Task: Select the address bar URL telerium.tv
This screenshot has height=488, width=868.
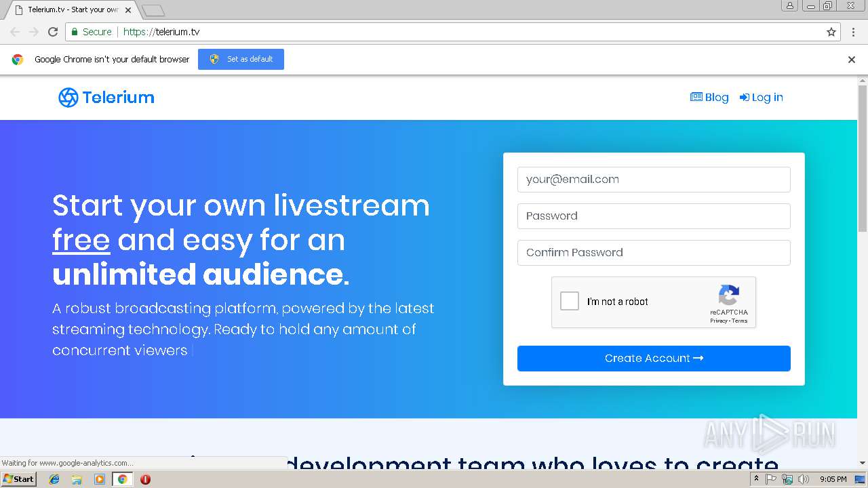Action: [x=161, y=32]
